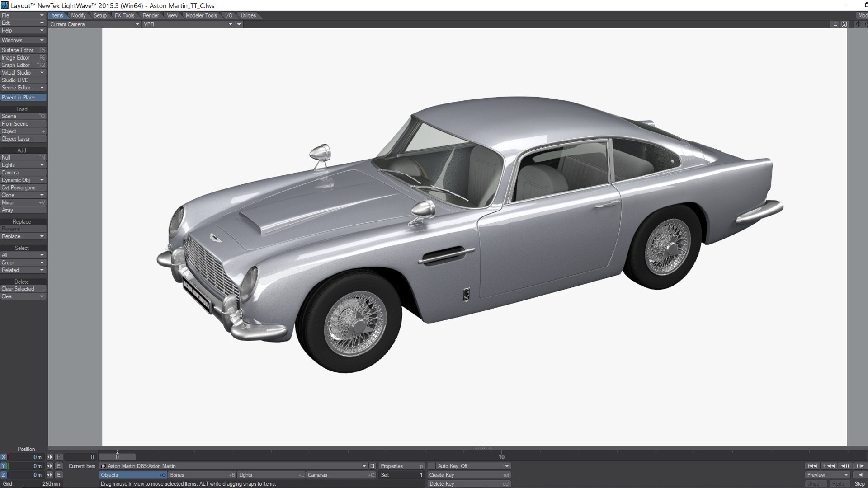
Task: Click the timeline marker at frame 10
Action: coord(501,456)
